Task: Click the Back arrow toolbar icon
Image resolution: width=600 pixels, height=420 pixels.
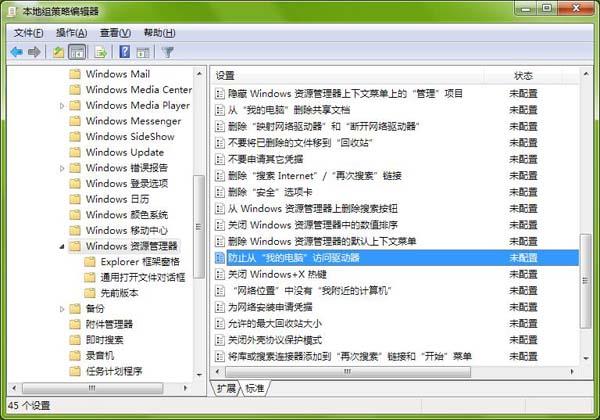Action: [x=16, y=52]
